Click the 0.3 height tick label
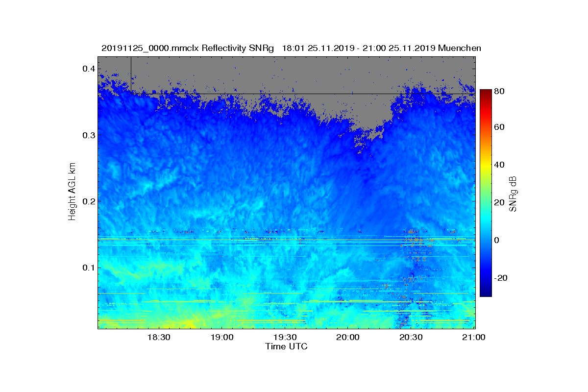The image size is (588, 392). coord(88,135)
